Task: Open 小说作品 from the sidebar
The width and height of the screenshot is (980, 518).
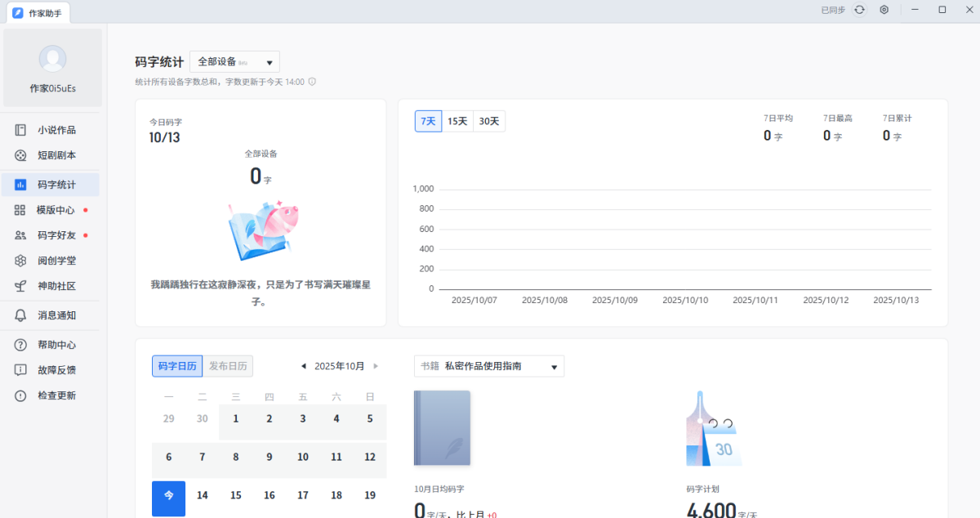Action: point(56,130)
